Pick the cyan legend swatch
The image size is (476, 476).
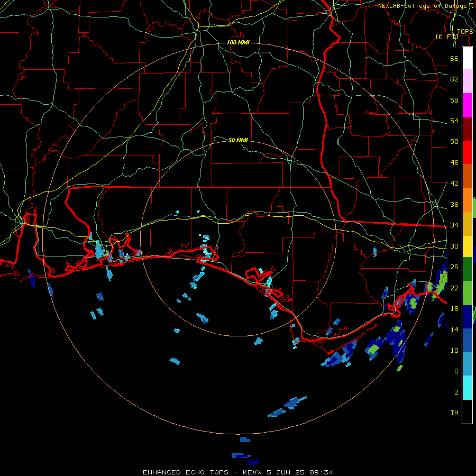coord(467,388)
